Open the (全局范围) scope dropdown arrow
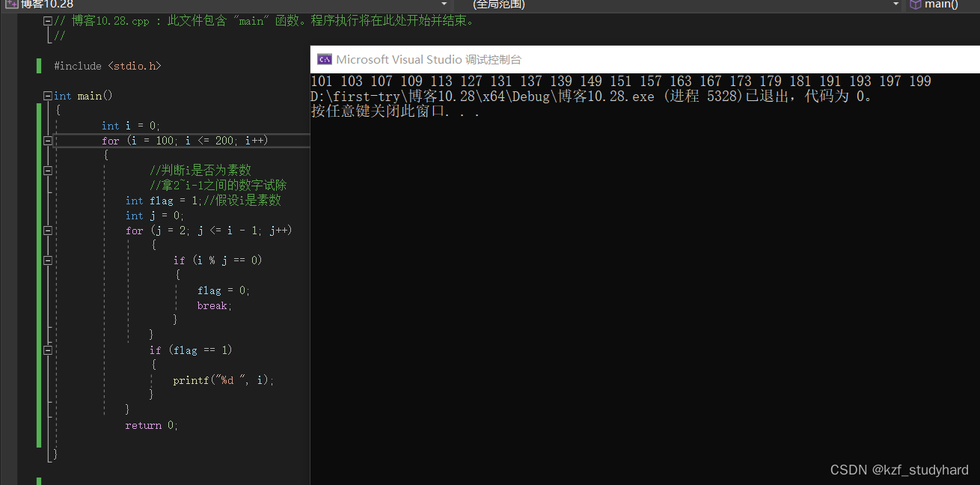 [x=896, y=4]
